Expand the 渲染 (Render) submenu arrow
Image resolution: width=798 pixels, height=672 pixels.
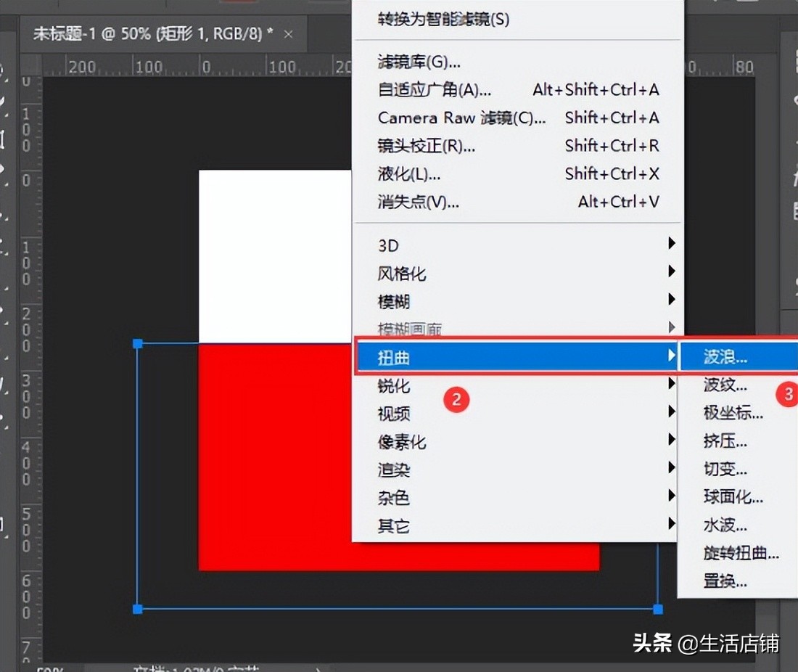tap(671, 470)
